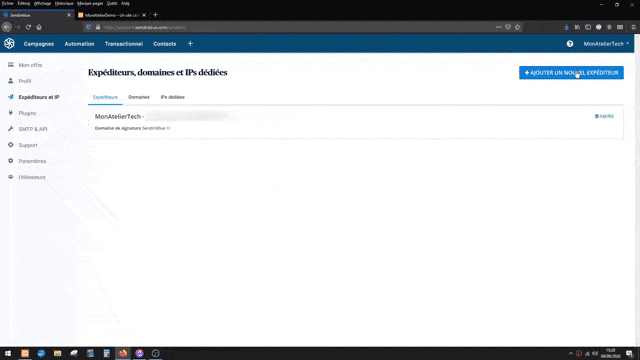Switch to the IPs dédiées tab
Viewport: 640px width, 360px height.
click(172, 97)
